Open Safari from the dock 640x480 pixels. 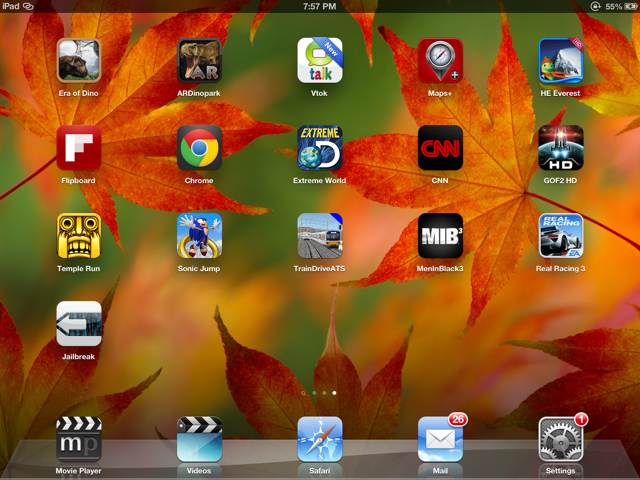coord(319,439)
